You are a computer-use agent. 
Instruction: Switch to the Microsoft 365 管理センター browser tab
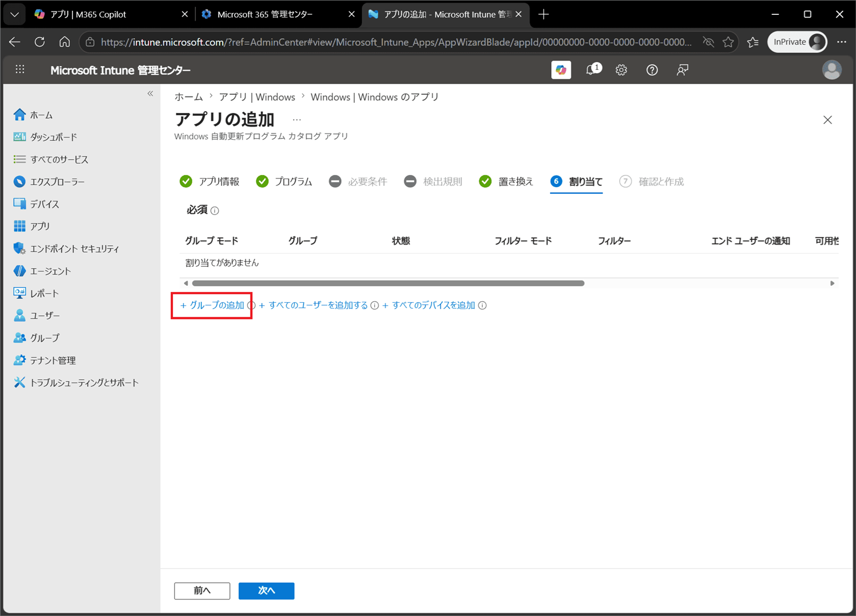(278, 14)
